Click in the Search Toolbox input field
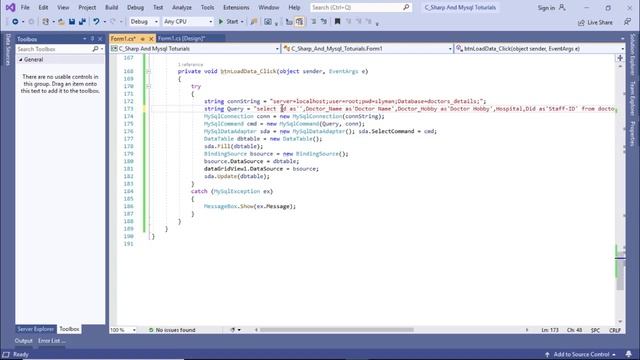 coord(53,49)
